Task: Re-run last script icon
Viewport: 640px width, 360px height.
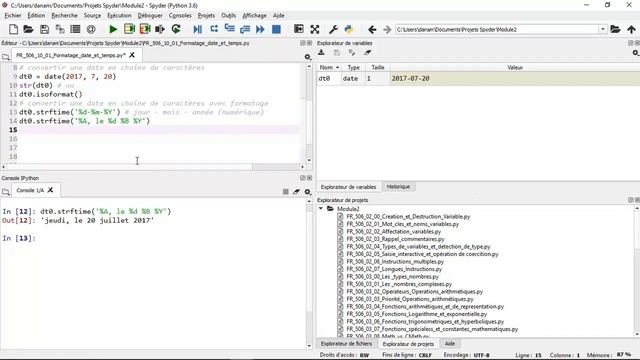Action: pyautogui.click(x=176, y=29)
